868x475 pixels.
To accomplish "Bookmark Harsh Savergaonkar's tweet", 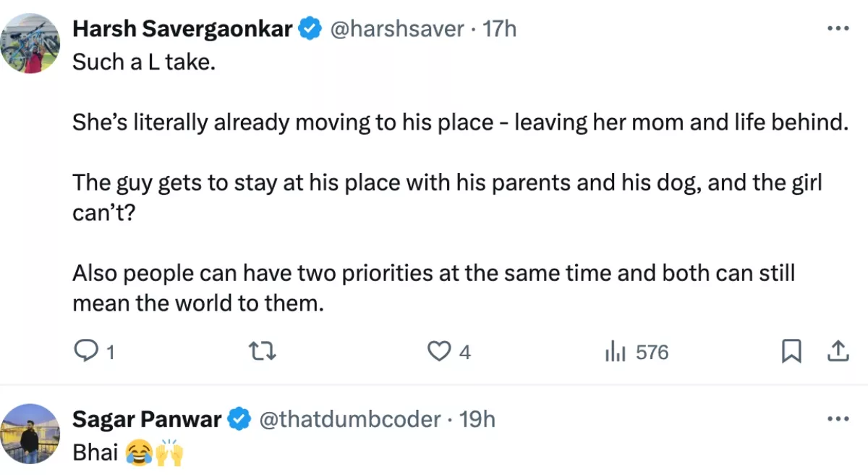I will pyautogui.click(x=791, y=352).
